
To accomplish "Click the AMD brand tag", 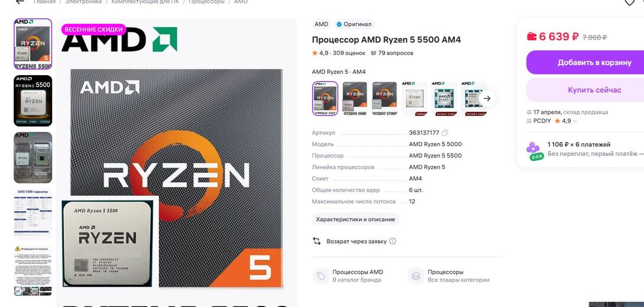I will (x=321, y=24).
